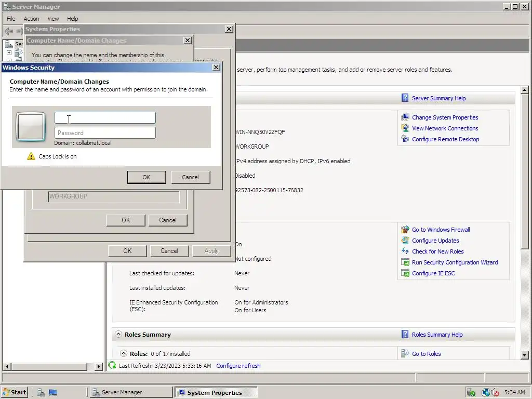Viewport: 532px width, 399px height.
Task: Click the Configure Updates icon
Action: click(x=405, y=241)
